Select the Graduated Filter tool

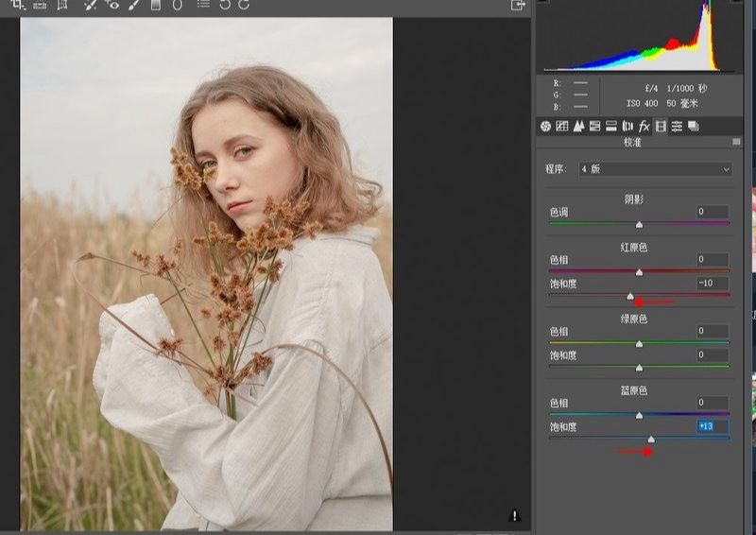click(156, 5)
